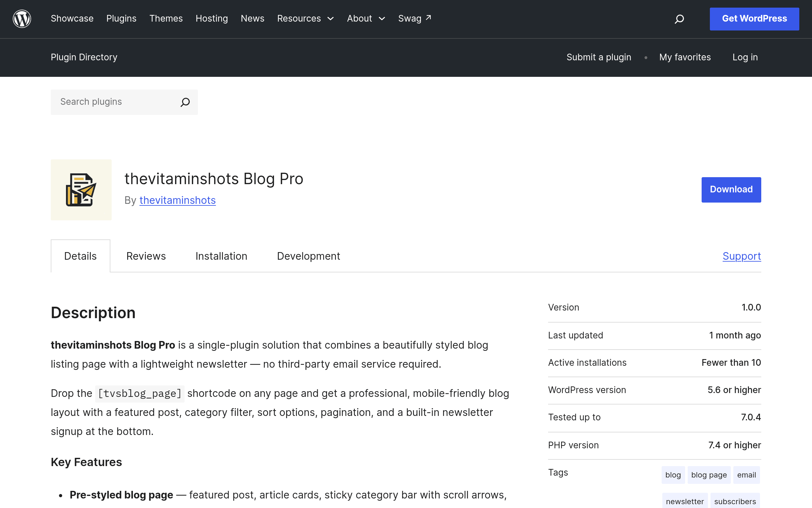Click the search plugins magnifier icon

tap(185, 102)
